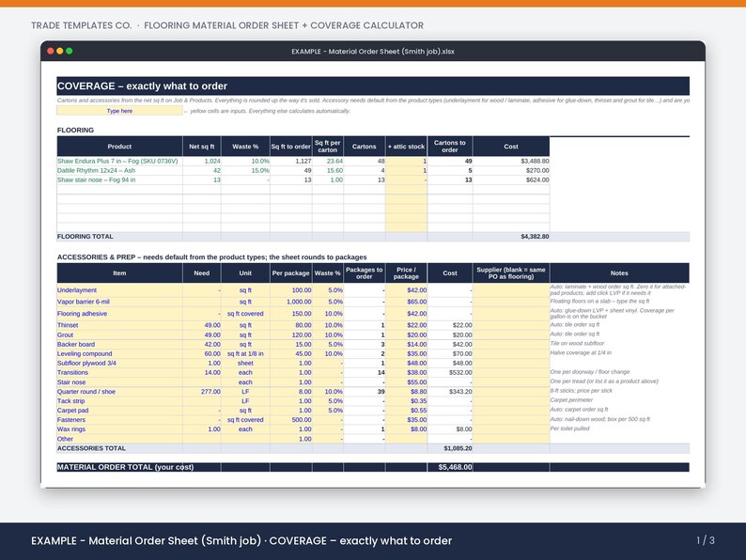Select the Underlayment item cell
This screenshot has height=560, width=746.
click(x=119, y=290)
